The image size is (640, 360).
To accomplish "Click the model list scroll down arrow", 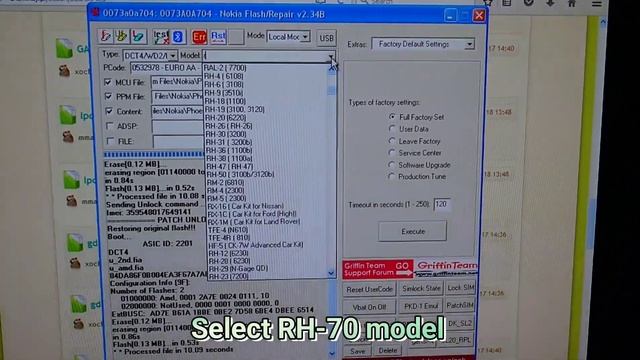I will [331, 273].
